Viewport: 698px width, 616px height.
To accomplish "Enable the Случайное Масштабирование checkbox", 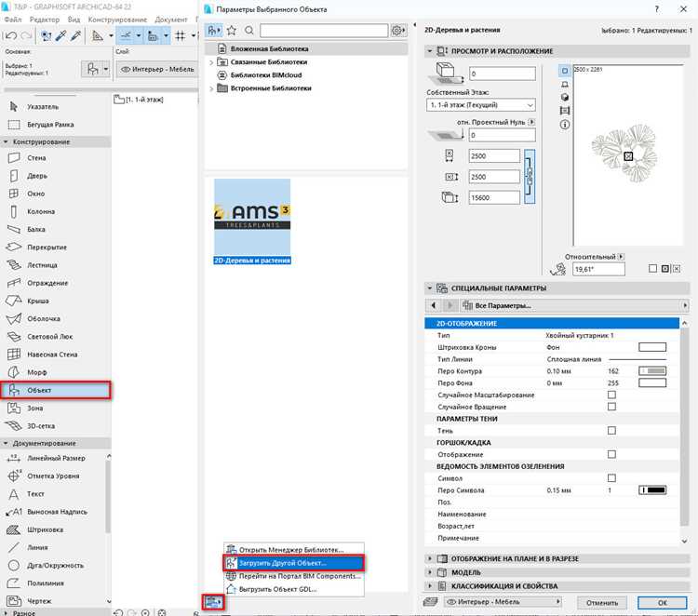I will [611, 395].
